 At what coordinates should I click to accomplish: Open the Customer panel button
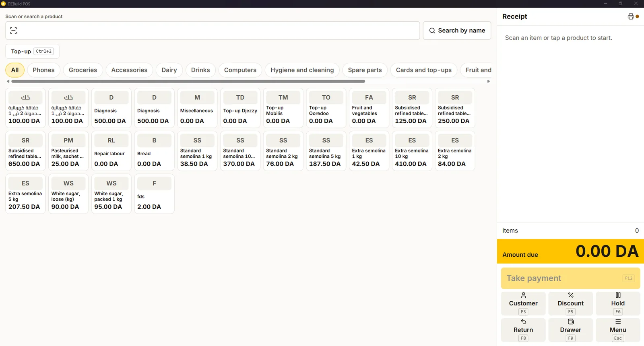click(523, 303)
